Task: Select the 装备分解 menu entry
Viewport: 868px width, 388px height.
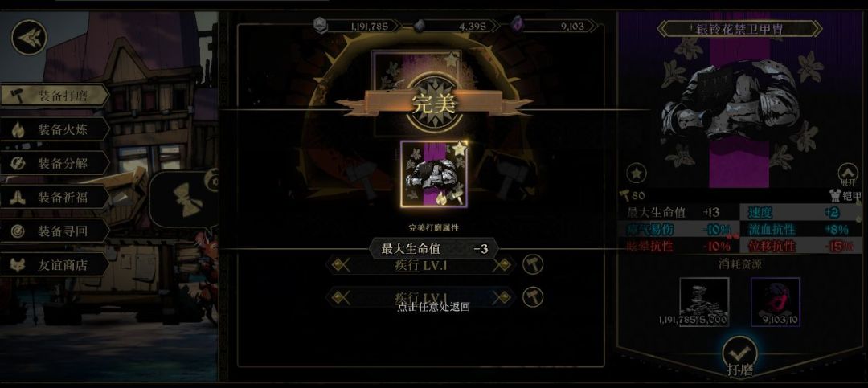Action: (x=55, y=164)
